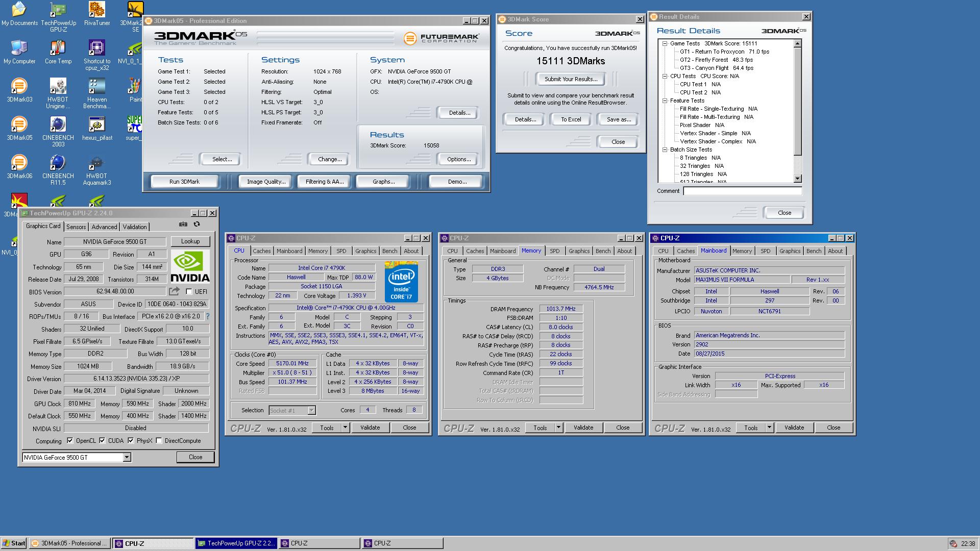The height and width of the screenshot is (551, 980).
Task: Click NVIDIA logo in GPU-Z
Action: point(190,266)
